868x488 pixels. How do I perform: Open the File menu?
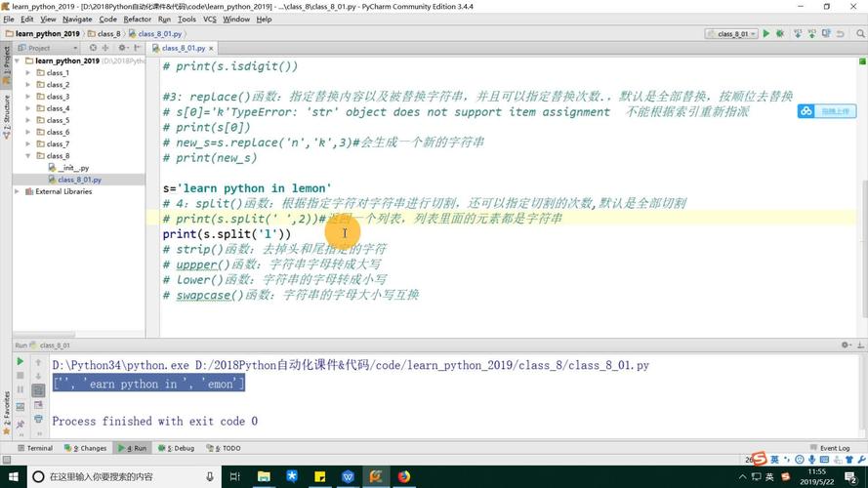pyautogui.click(x=9, y=20)
